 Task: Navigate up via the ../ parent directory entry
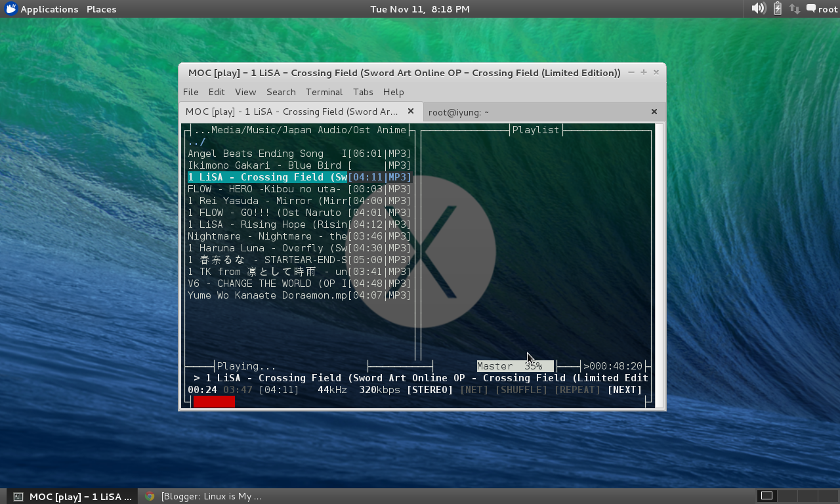(x=196, y=141)
